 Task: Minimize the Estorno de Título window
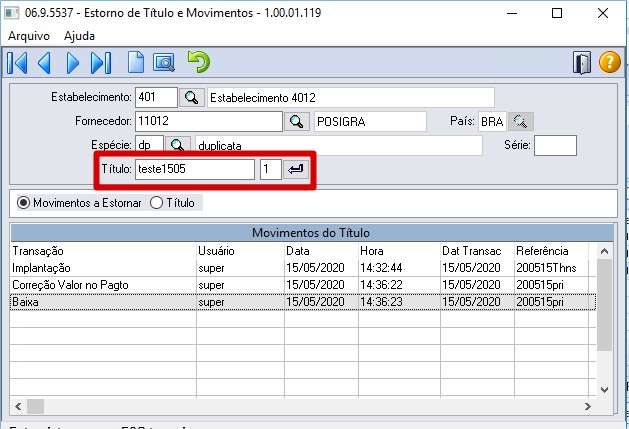(x=511, y=13)
